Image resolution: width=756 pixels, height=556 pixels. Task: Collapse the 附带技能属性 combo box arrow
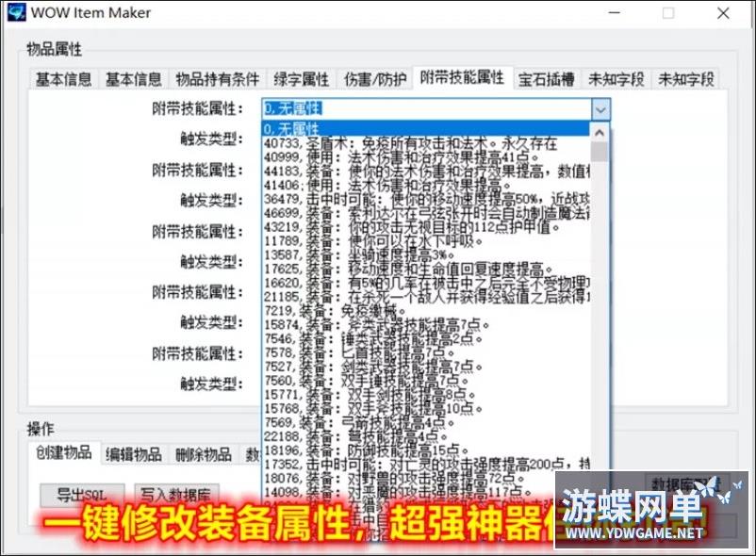(600, 109)
